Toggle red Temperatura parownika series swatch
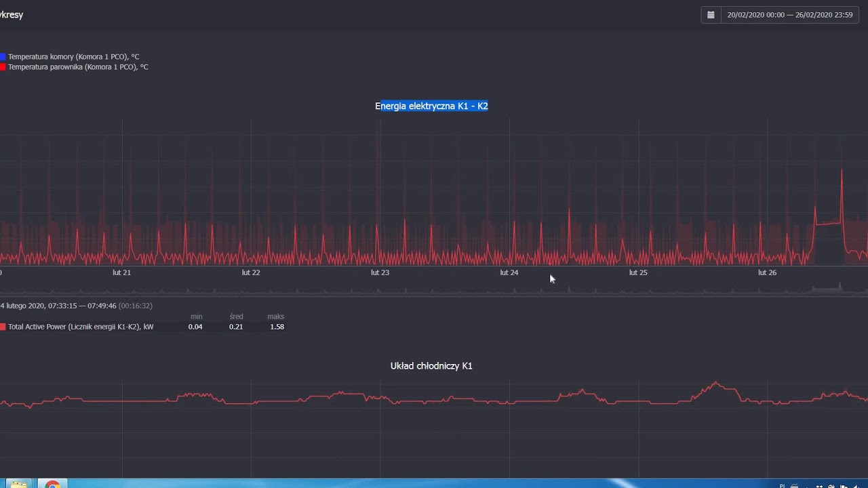Image resolution: width=868 pixels, height=488 pixels. (x=3, y=67)
